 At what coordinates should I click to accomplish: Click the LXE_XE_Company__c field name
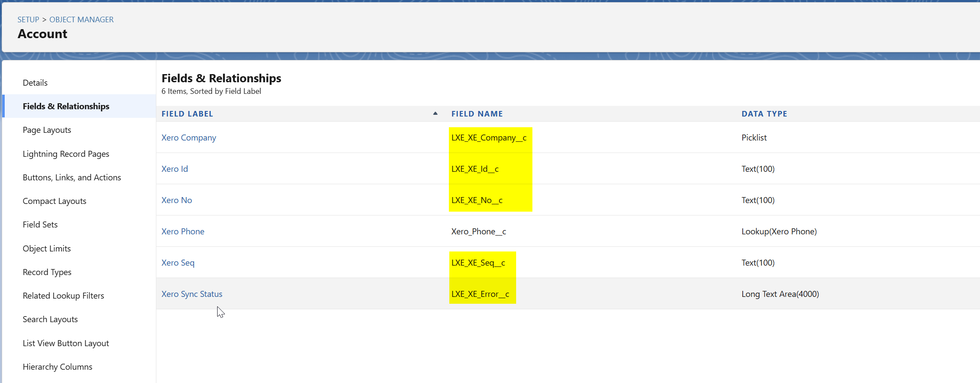pyautogui.click(x=489, y=138)
